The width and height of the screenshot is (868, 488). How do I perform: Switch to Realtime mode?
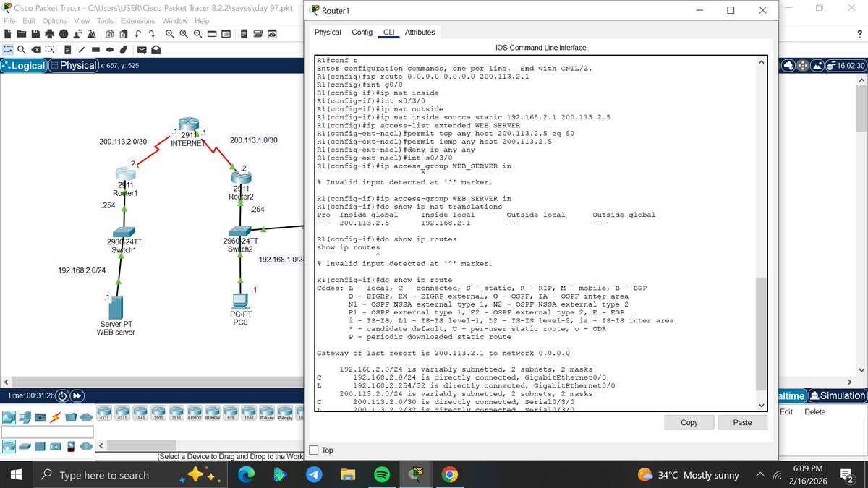point(793,395)
